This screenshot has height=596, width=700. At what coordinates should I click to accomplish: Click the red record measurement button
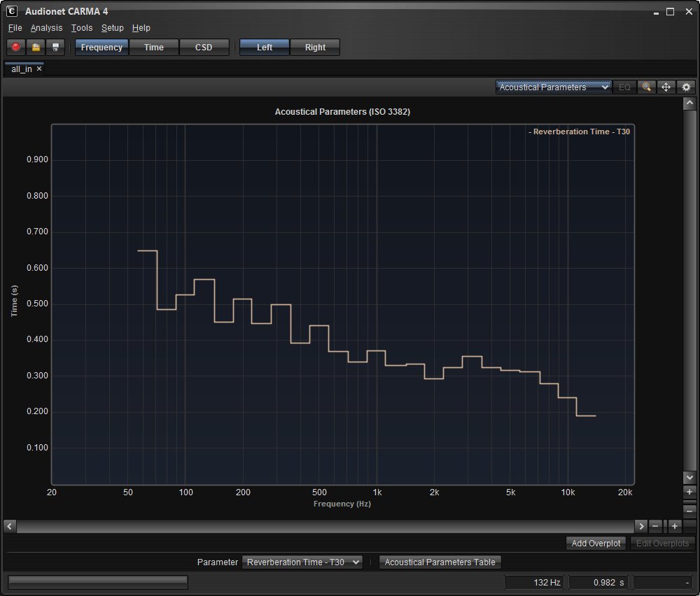tap(15, 48)
